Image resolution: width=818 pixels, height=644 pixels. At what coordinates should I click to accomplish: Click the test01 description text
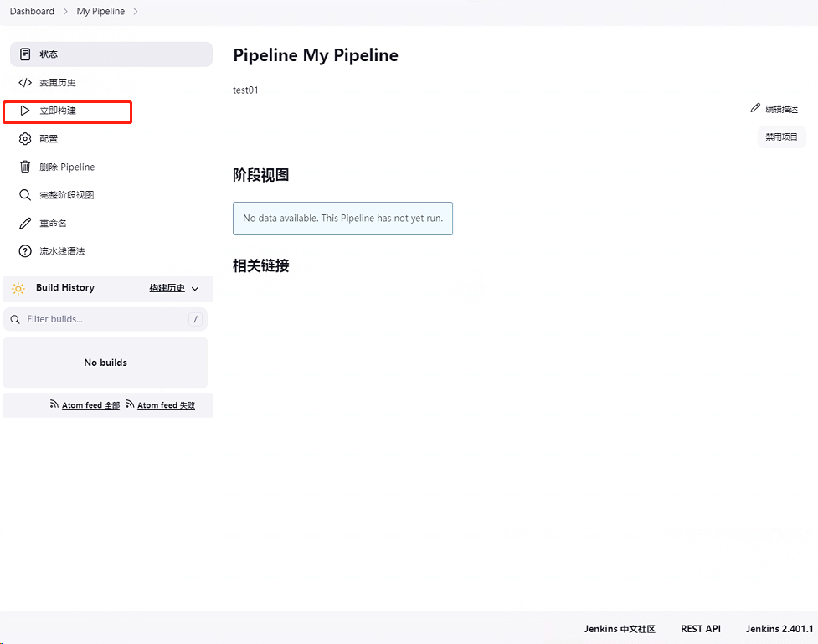pyautogui.click(x=245, y=90)
